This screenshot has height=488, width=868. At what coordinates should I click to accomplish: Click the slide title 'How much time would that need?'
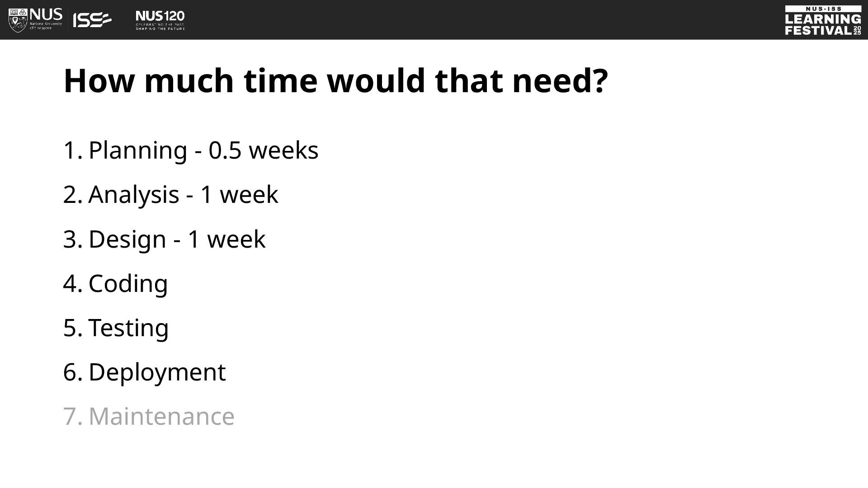(336, 81)
